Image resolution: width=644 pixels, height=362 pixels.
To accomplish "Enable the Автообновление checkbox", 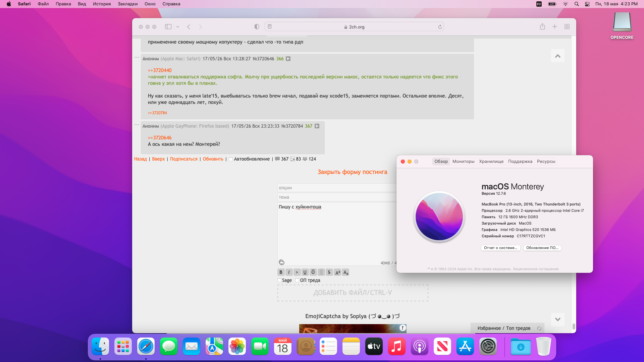I will pyautogui.click(x=231, y=159).
